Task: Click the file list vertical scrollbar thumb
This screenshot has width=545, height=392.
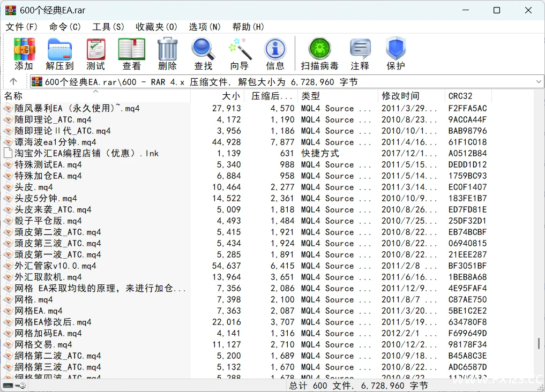Action: [x=539, y=343]
